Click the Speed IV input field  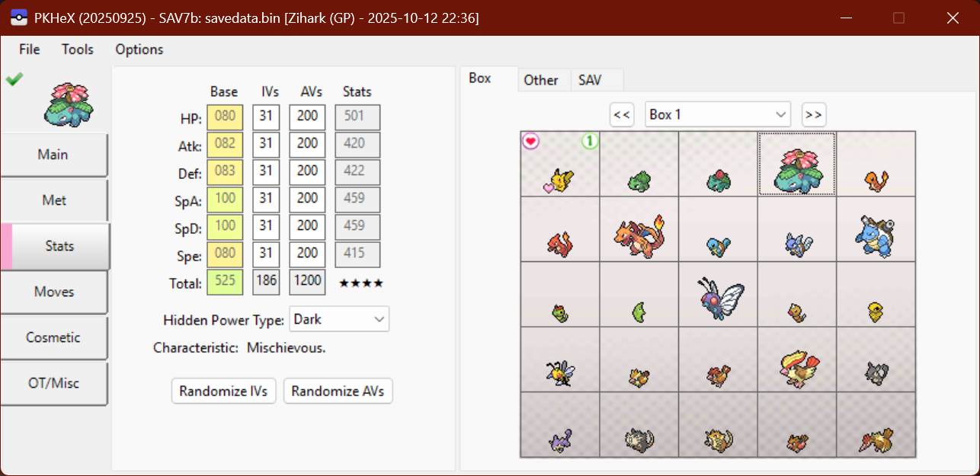click(x=266, y=254)
